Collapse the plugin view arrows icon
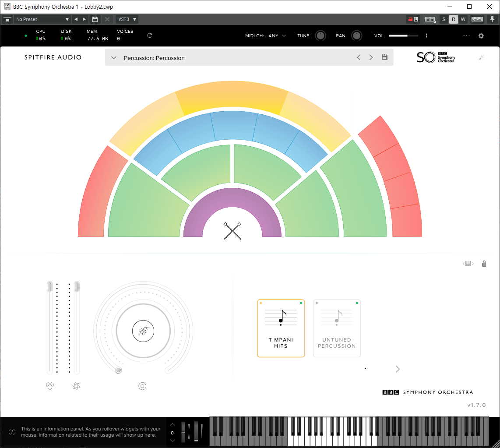Screen dimensions: 500x448 pos(481,58)
